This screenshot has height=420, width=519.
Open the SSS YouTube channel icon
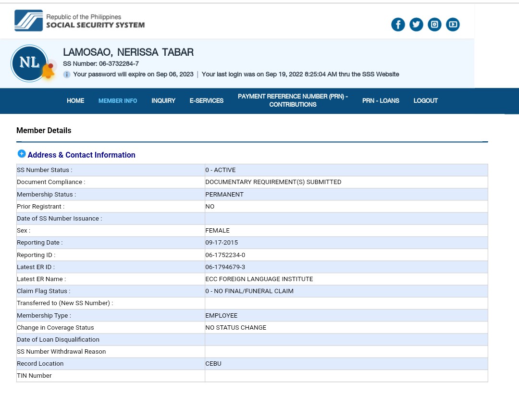pos(453,25)
